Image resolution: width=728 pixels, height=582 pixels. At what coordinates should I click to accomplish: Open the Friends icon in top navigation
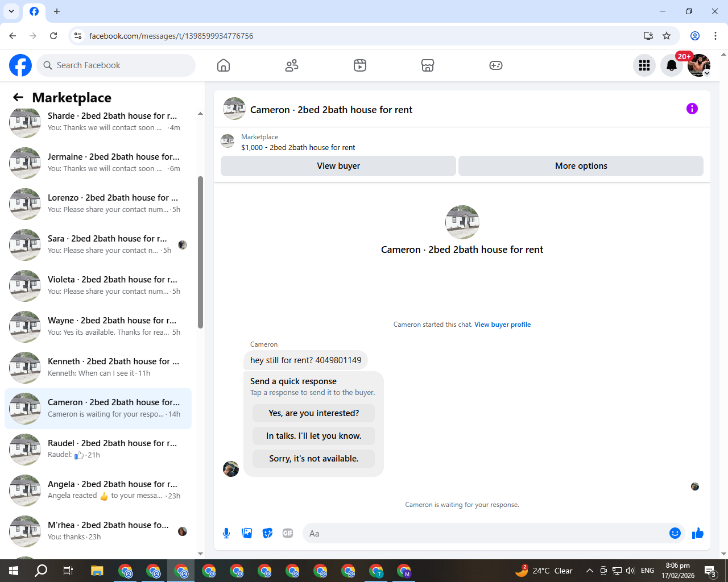[x=292, y=65]
